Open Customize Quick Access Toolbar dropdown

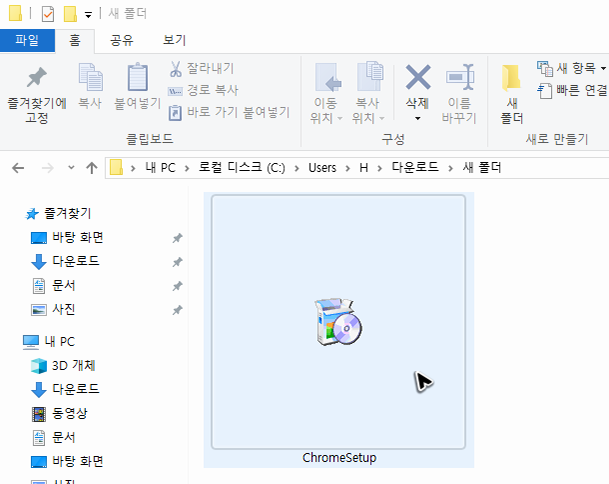click(89, 15)
